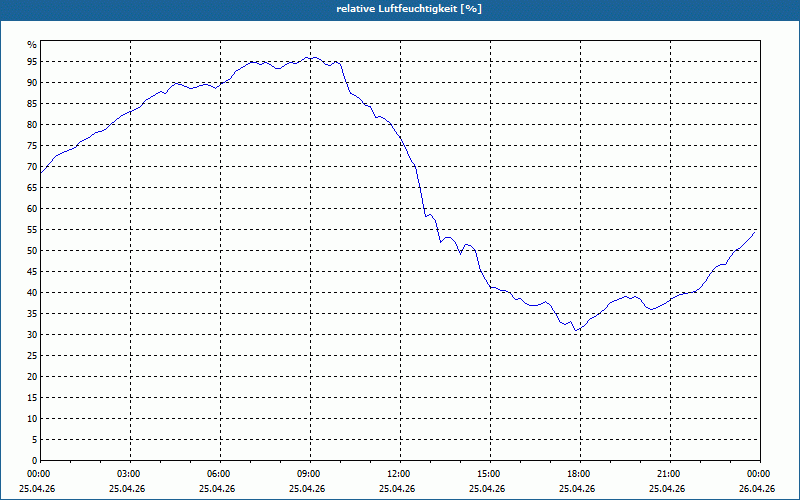The image size is (800, 500).
Task: Pick the '25.04.26' date under 18:00
Action: (578, 489)
